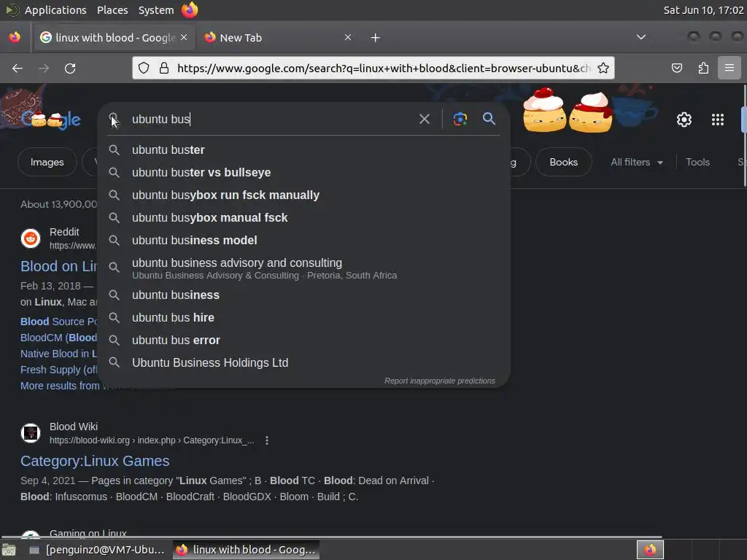Click the Firefox launcher in top panel
Screen dimensions: 747x560
click(190, 10)
